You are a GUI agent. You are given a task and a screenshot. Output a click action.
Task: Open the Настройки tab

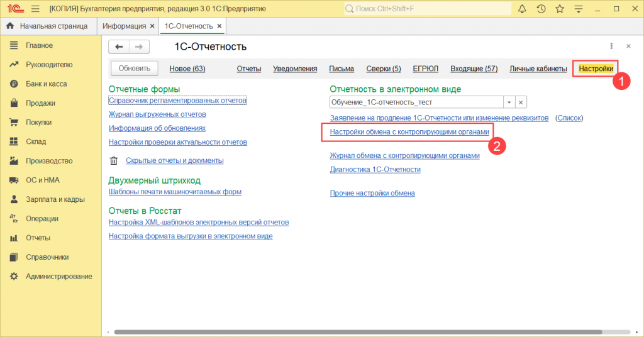pyautogui.click(x=596, y=69)
